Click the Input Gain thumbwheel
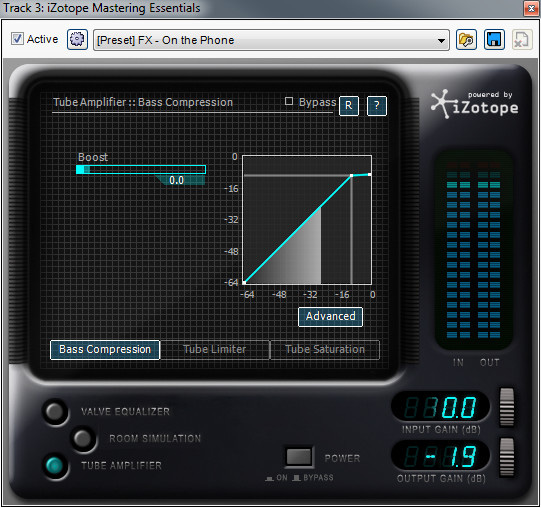Screen dimensions: 541x508 (x=507, y=407)
